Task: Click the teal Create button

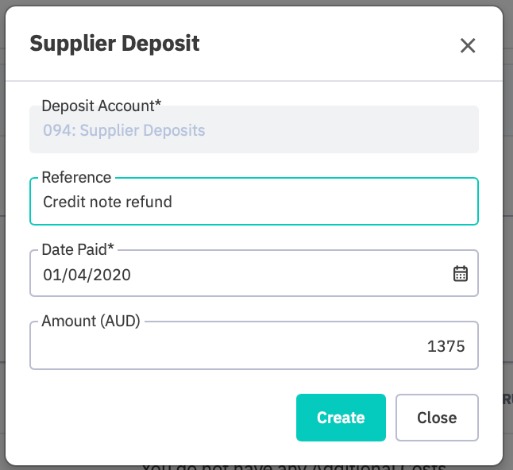Action: click(x=341, y=417)
